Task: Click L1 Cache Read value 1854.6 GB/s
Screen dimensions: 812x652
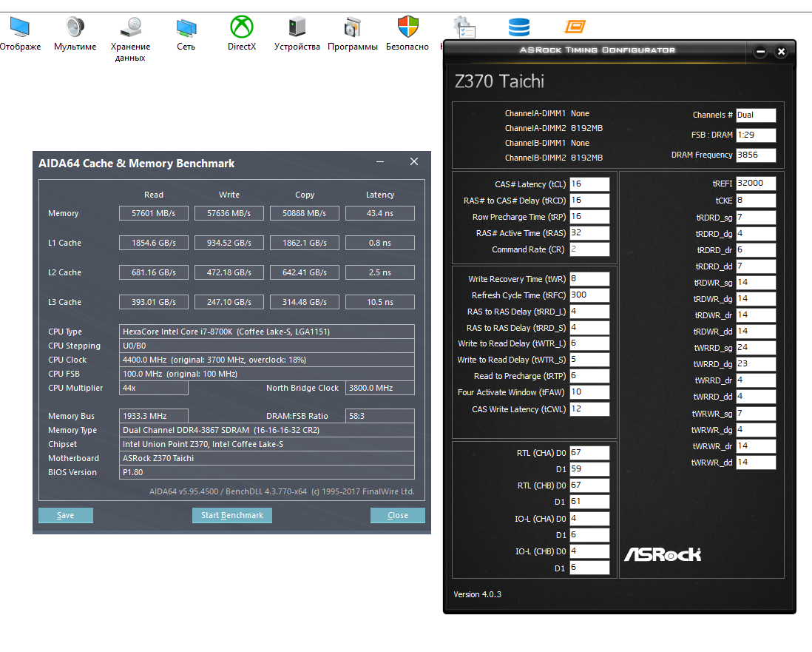Action: coord(153,243)
